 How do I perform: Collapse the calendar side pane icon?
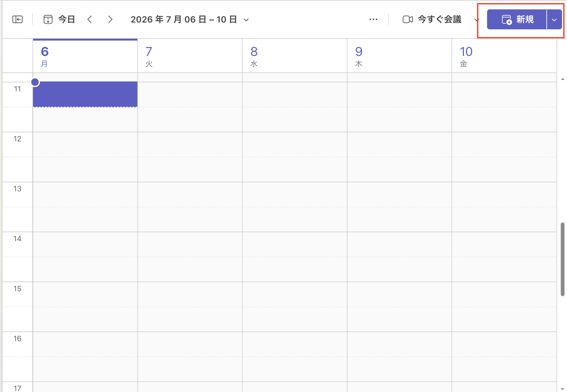tap(17, 19)
